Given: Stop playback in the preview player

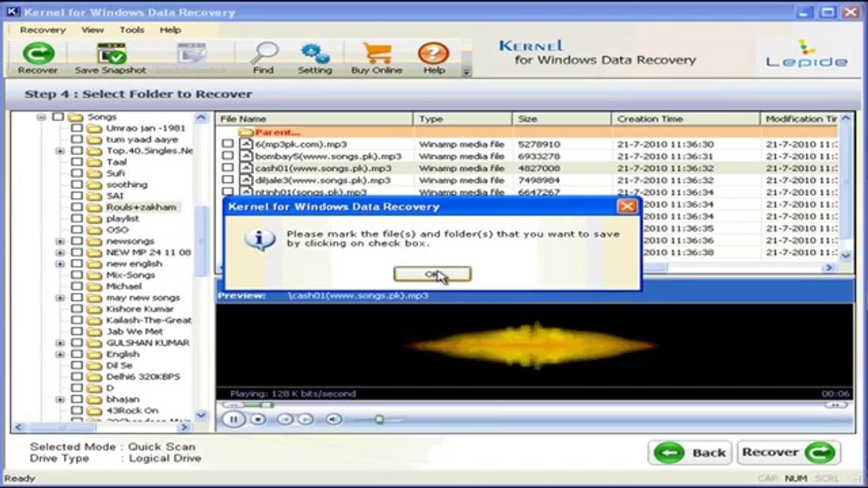Looking at the screenshot, I should pos(258,420).
